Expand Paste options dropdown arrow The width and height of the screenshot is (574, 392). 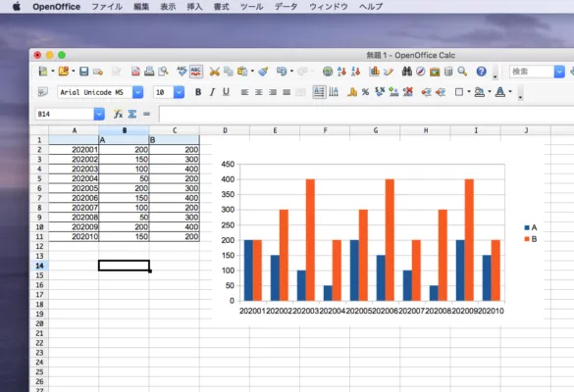pyautogui.click(x=252, y=72)
